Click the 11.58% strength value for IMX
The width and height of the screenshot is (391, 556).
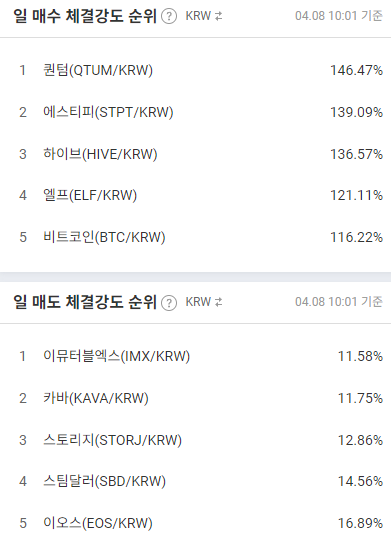pos(360,356)
